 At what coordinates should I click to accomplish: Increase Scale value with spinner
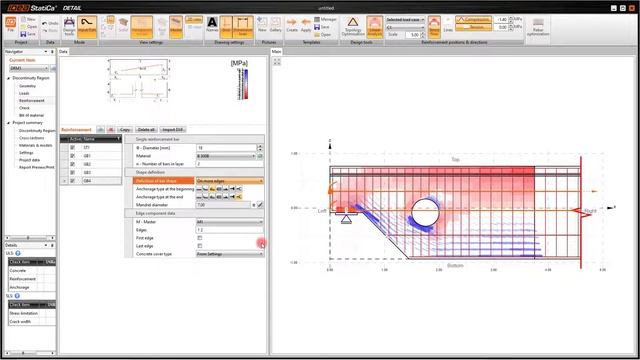[422, 33]
